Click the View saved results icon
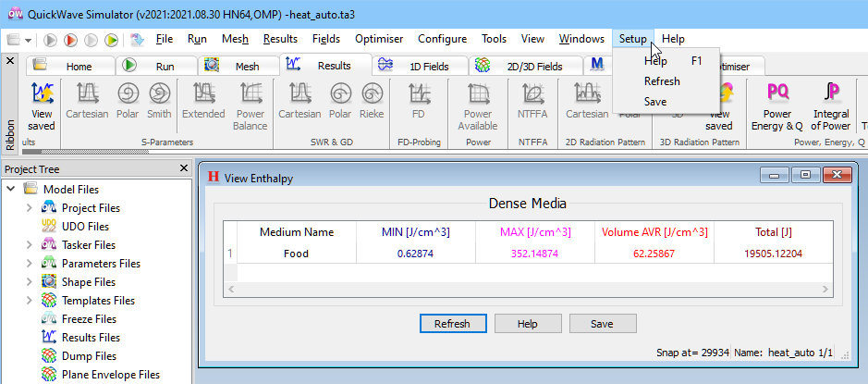Viewport: 868px width, 384px height. [43, 106]
